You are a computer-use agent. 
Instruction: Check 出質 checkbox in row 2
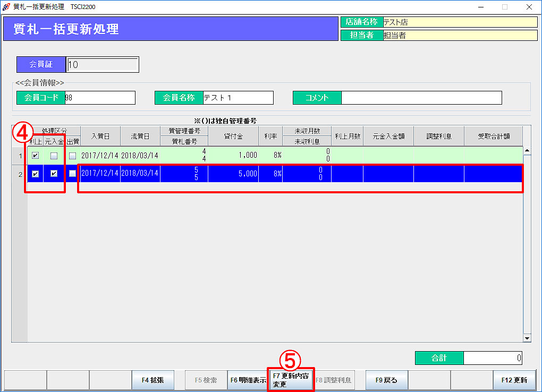(x=72, y=174)
